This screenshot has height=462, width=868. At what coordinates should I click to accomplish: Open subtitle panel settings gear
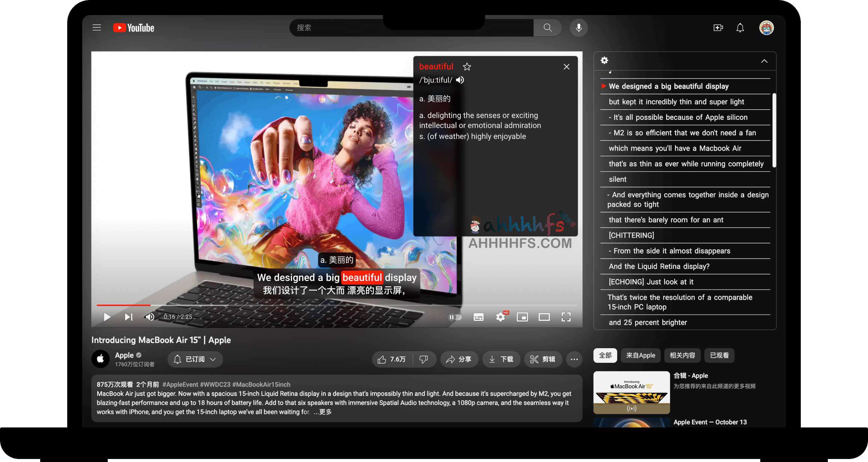[604, 60]
